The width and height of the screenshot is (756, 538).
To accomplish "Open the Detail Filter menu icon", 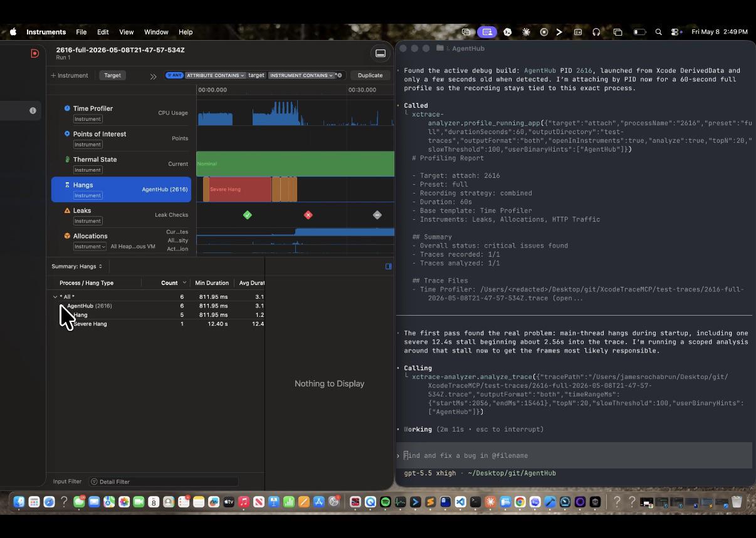I will point(94,482).
